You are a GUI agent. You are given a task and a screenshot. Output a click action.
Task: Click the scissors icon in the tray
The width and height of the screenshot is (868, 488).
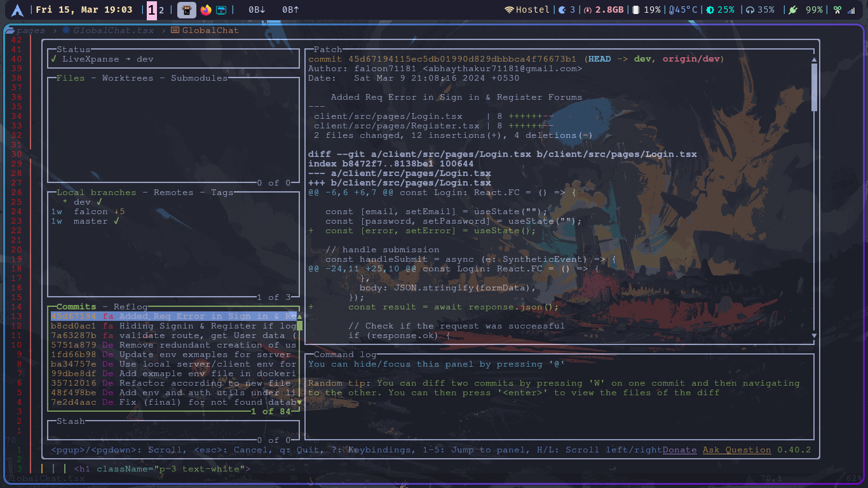(837, 10)
